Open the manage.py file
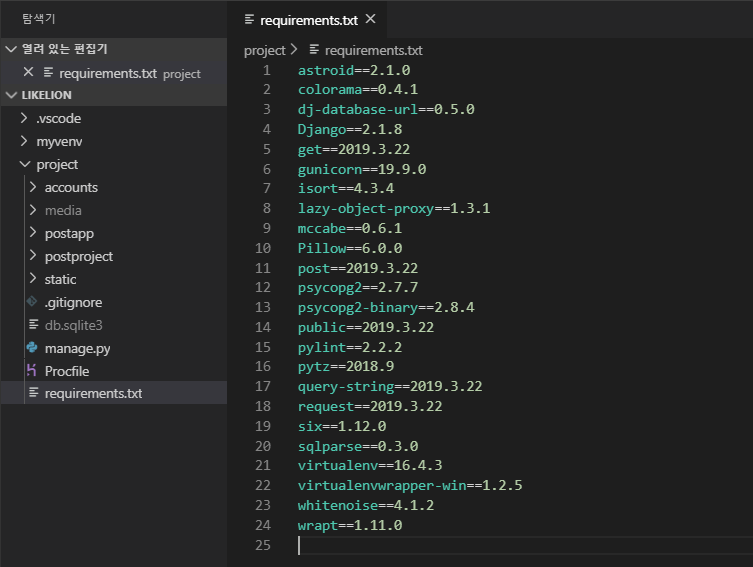 point(77,349)
